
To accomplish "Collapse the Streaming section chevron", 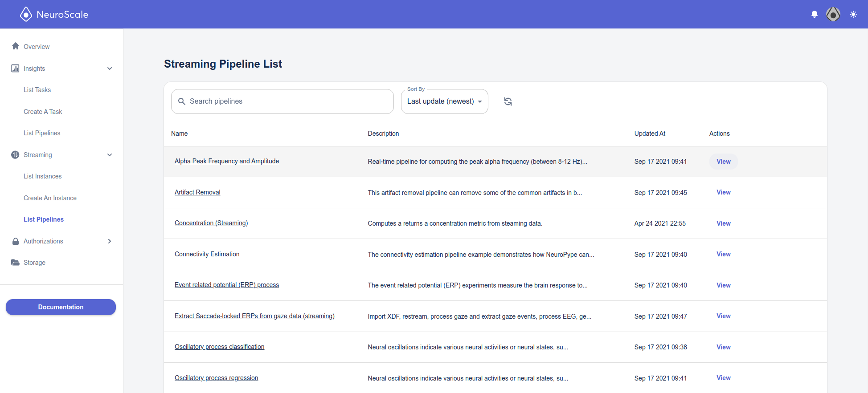I will pos(110,155).
